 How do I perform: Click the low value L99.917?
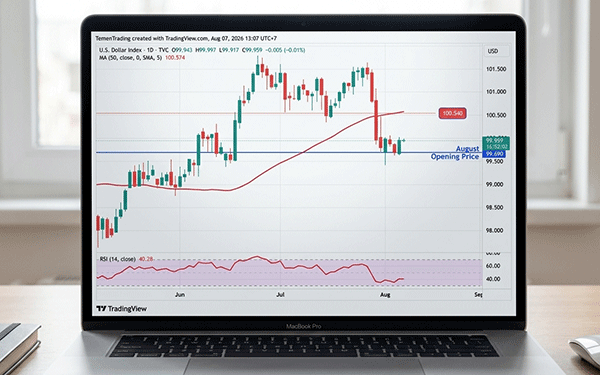[x=230, y=50]
